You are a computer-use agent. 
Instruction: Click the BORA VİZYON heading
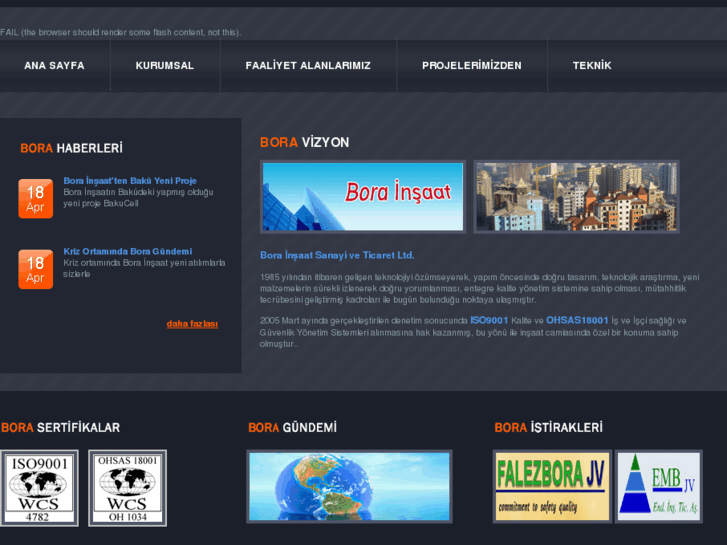(x=304, y=142)
